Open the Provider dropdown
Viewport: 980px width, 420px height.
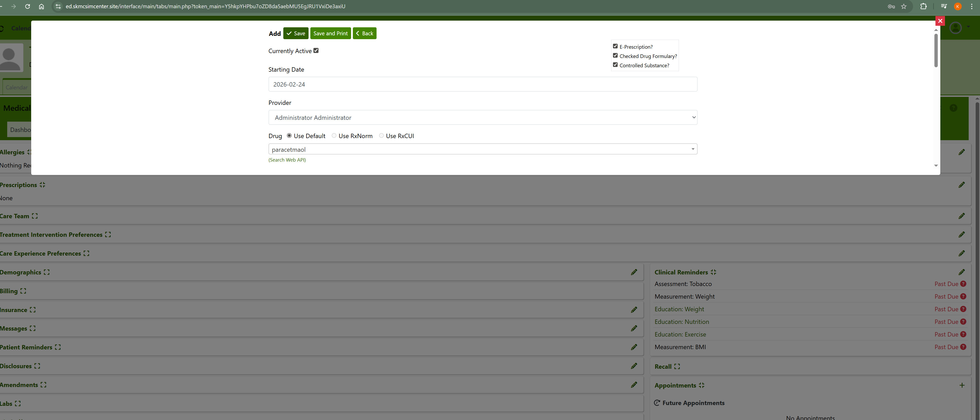(482, 117)
